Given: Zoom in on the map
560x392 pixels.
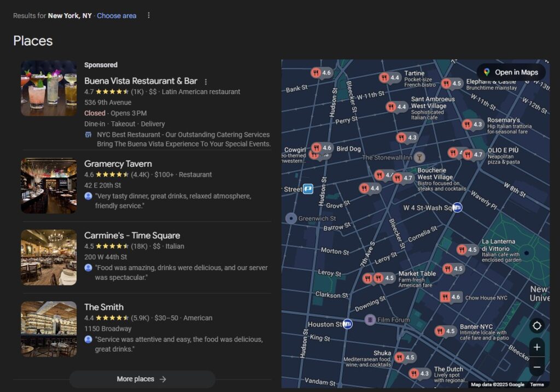Looking at the screenshot, I should tap(536, 347).
